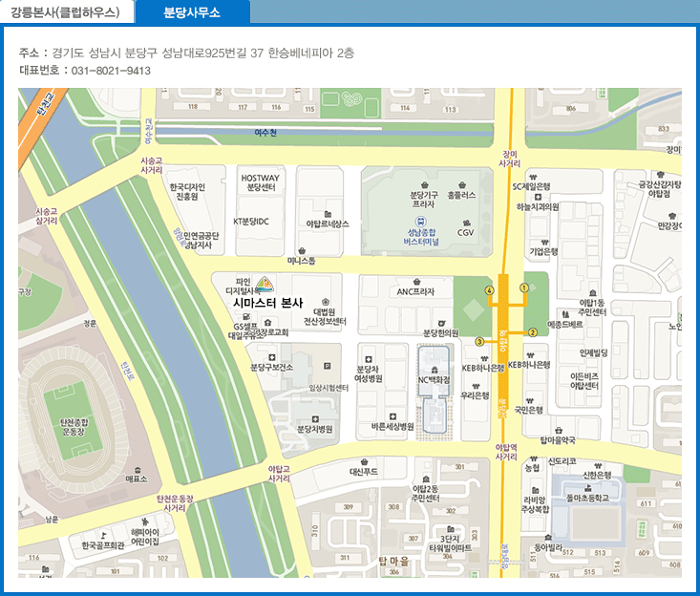Click the bank icon above 기업은행
The width and height of the screenshot is (700, 596).
pyautogui.click(x=544, y=242)
